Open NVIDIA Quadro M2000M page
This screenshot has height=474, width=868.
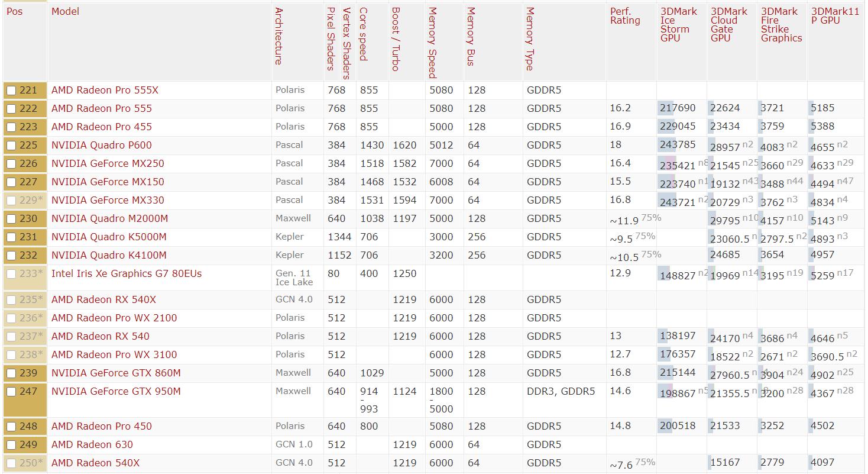[109, 219]
